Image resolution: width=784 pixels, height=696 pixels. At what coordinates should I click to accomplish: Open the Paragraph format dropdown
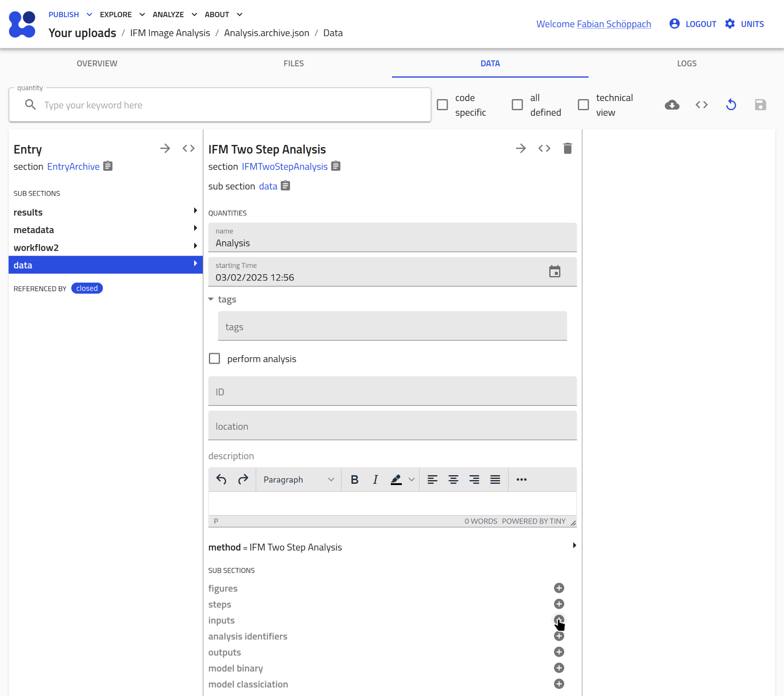click(x=299, y=479)
